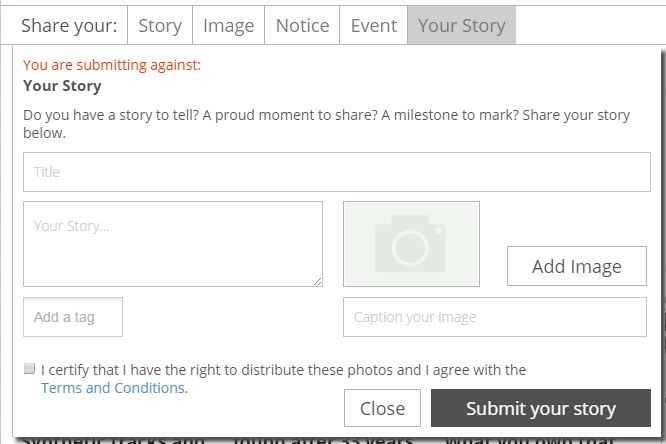Click the story text area resize handle
The width and height of the screenshot is (666, 444).
318,282
